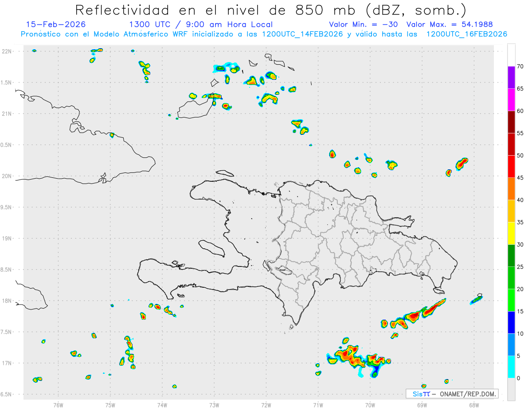This screenshot has width=532, height=411.
Task: Pick the bright red 45-50 dBZ band
Action: point(511,167)
